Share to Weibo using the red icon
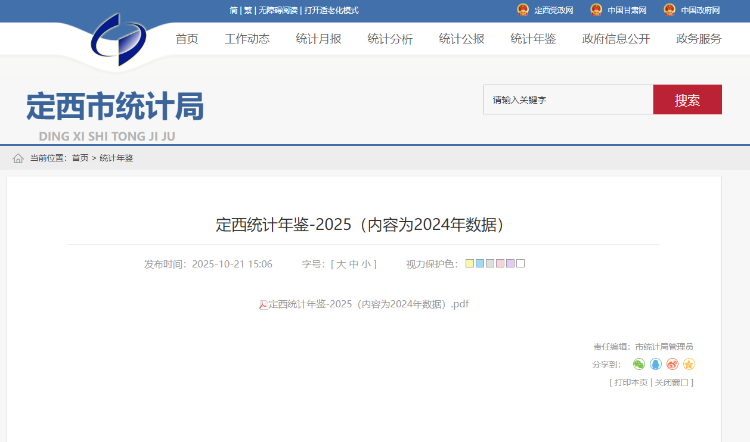750x442 pixels. pyautogui.click(x=672, y=364)
